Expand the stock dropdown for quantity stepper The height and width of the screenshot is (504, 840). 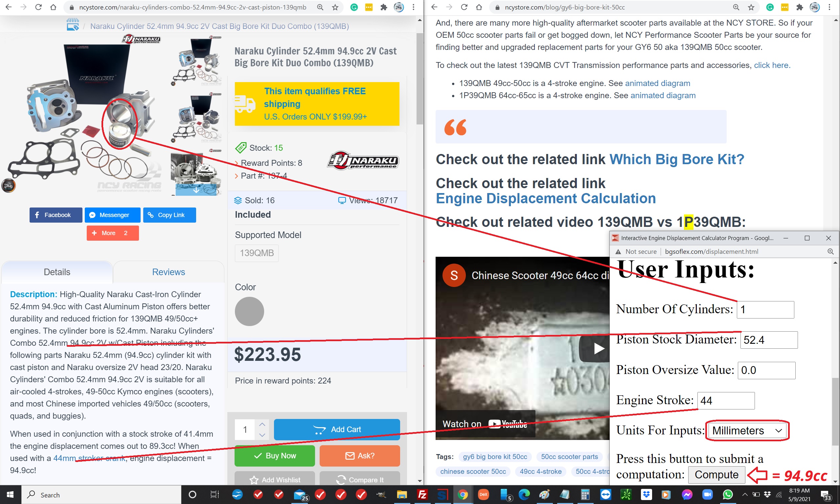(x=261, y=434)
